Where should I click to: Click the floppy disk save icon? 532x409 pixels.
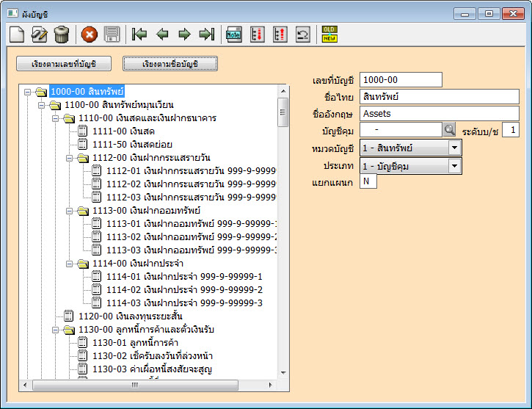pos(112,35)
